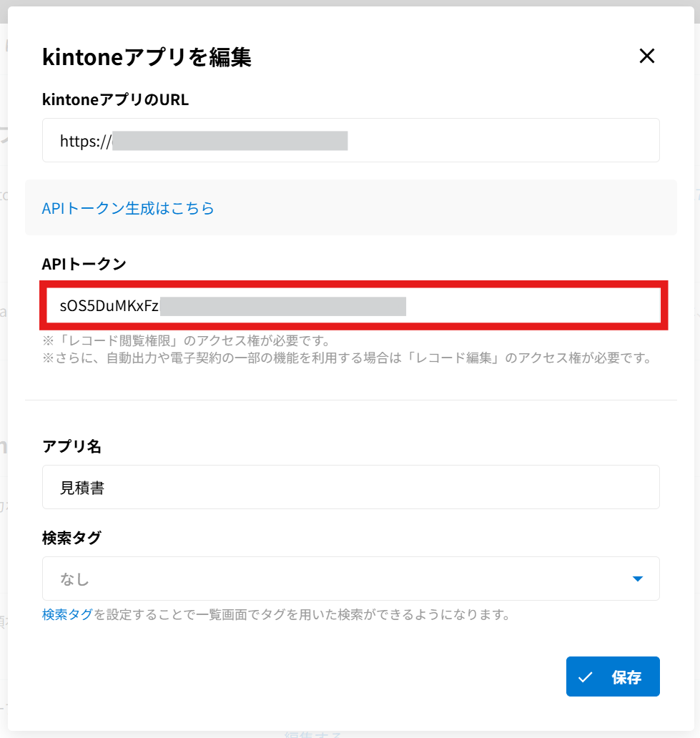Click the レコード編集 access requirement note
Viewport: 700px width, 738px height.
[x=347, y=358]
